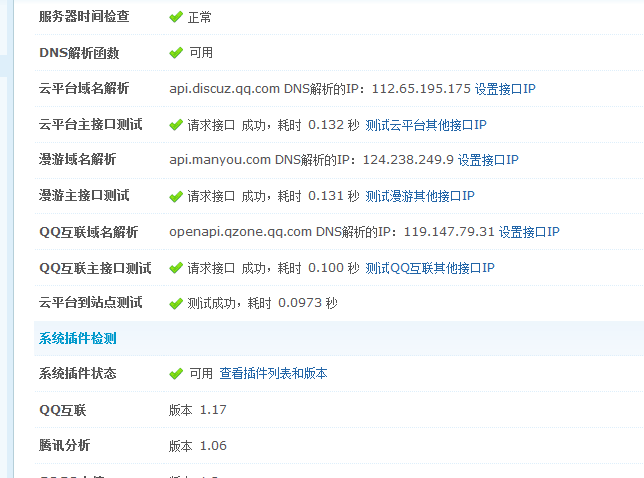This screenshot has height=478, width=644.
Task: Select the 云平台主接口测试 label
Action: tap(91, 124)
